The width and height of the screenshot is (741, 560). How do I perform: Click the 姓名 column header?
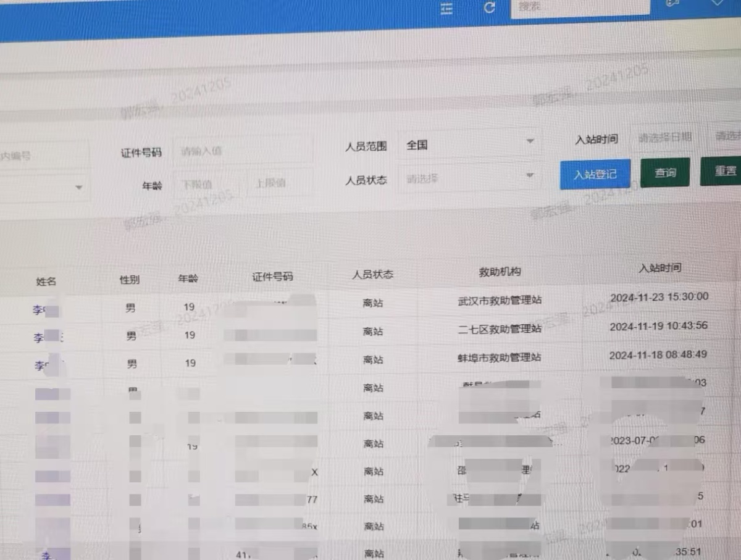tap(46, 282)
